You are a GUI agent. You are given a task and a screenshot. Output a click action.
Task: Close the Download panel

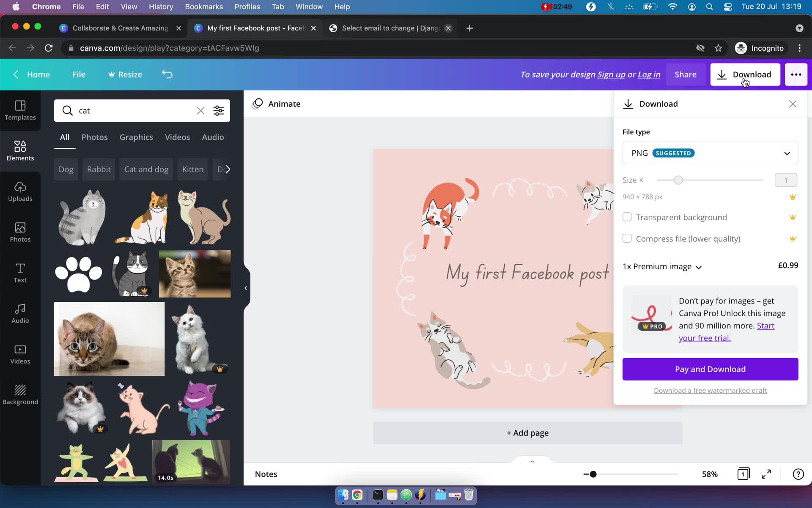793,104
